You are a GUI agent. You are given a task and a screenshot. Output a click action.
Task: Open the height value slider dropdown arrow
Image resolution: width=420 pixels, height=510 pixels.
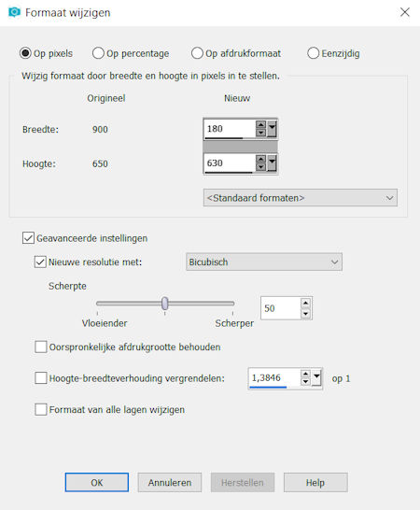pyautogui.click(x=272, y=163)
